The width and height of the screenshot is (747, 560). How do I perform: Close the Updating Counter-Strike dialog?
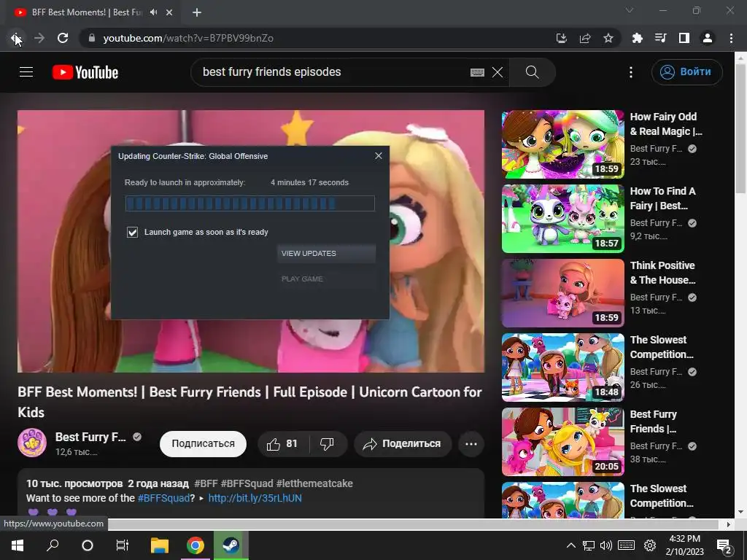tap(379, 156)
